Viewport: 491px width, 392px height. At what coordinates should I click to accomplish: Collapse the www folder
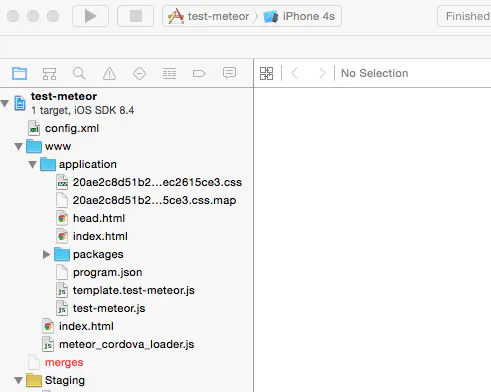[19, 146]
